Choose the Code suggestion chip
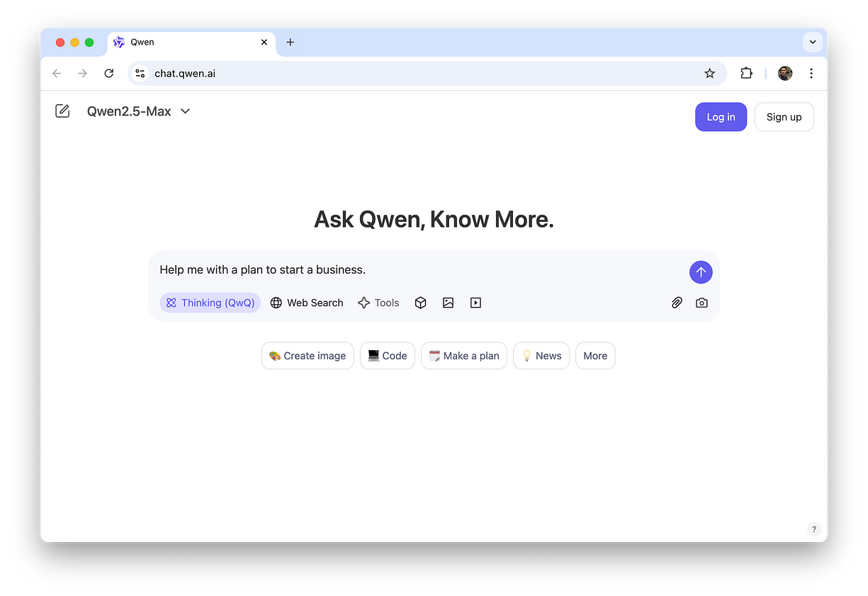This screenshot has width=868, height=596. (388, 356)
